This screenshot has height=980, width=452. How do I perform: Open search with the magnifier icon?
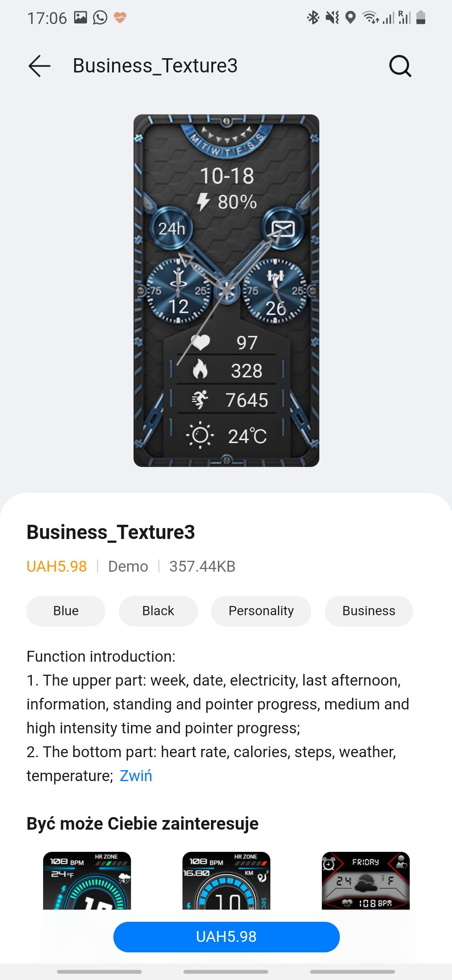[400, 66]
